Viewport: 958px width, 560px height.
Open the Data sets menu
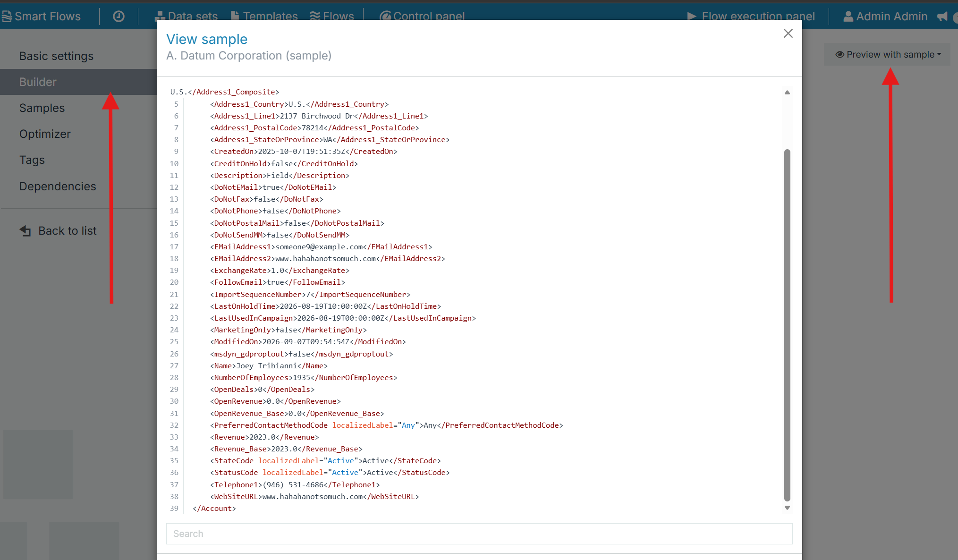point(186,17)
